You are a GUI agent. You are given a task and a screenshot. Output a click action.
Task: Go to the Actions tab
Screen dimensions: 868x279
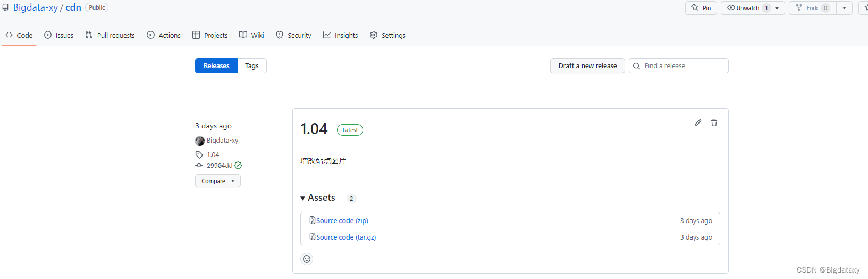click(164, 35)
